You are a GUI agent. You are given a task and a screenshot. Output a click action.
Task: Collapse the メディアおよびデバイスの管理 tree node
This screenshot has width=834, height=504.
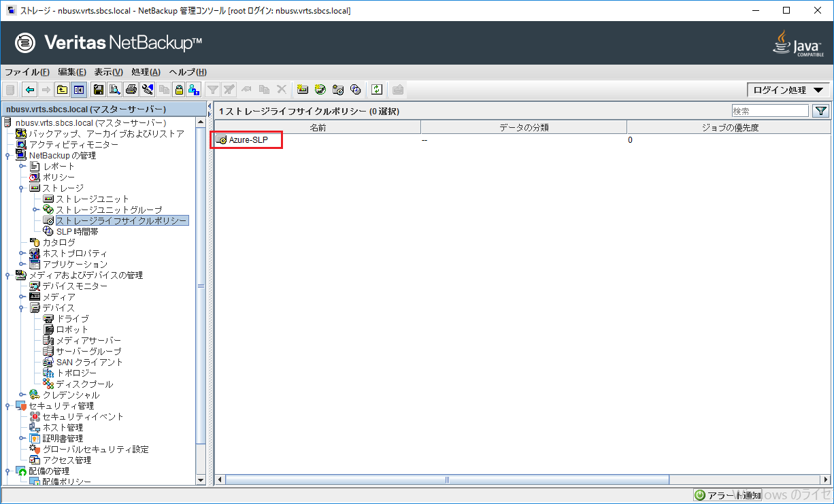[7, 275]
